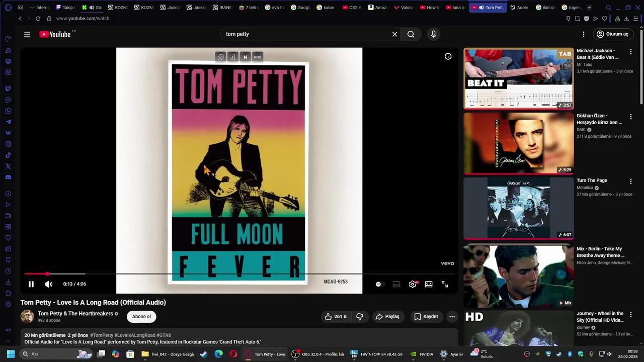Image resolution: width=644 pixels, height=362 pixels.
Task: Open Discord in the Opera sidebar
Action: point(8,177)
